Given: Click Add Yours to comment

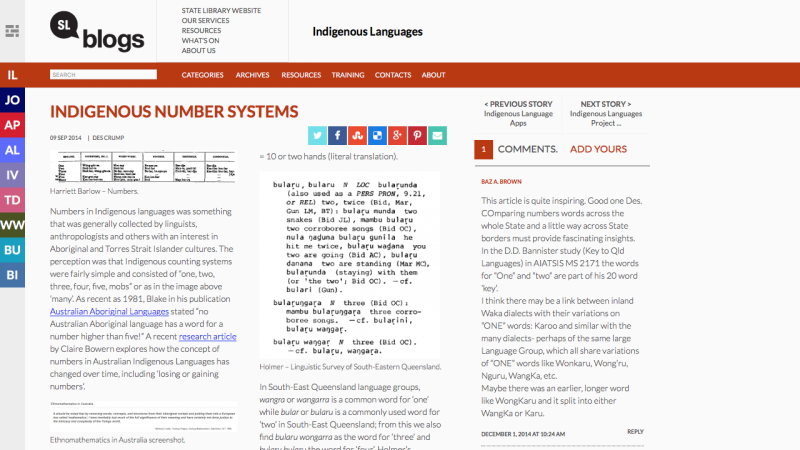Looking at the screenshot, I should [x=598, y=149].
